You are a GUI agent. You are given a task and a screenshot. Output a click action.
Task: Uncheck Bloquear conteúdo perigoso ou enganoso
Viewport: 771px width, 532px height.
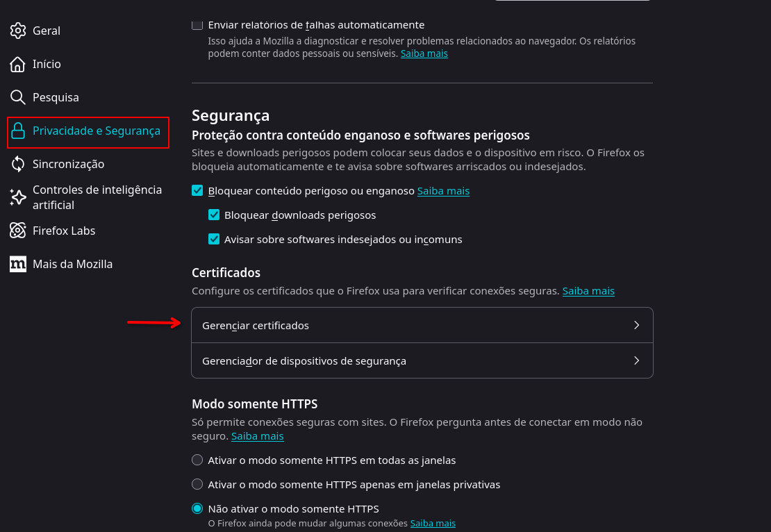pos(197,190)
